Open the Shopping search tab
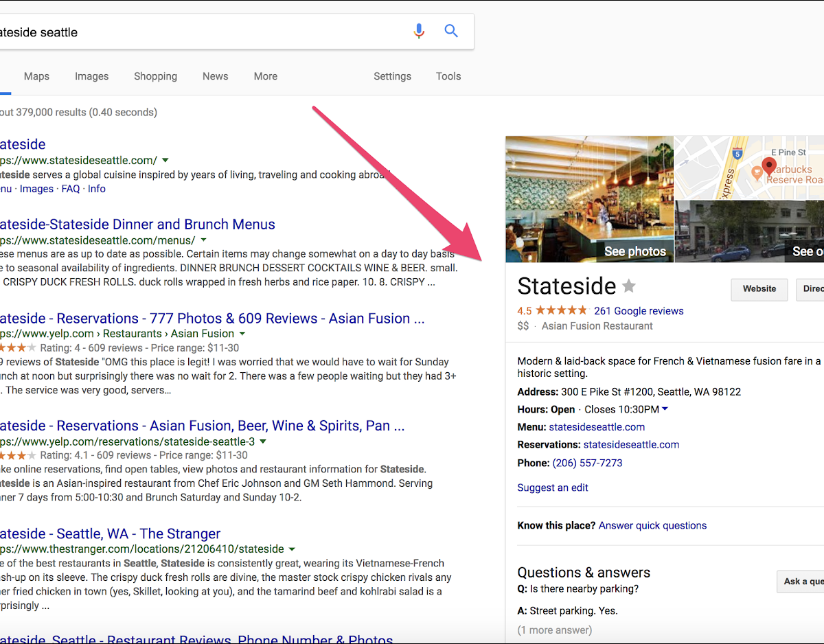The width and height of the screenshot is (824, 644). tap(155, 76)
